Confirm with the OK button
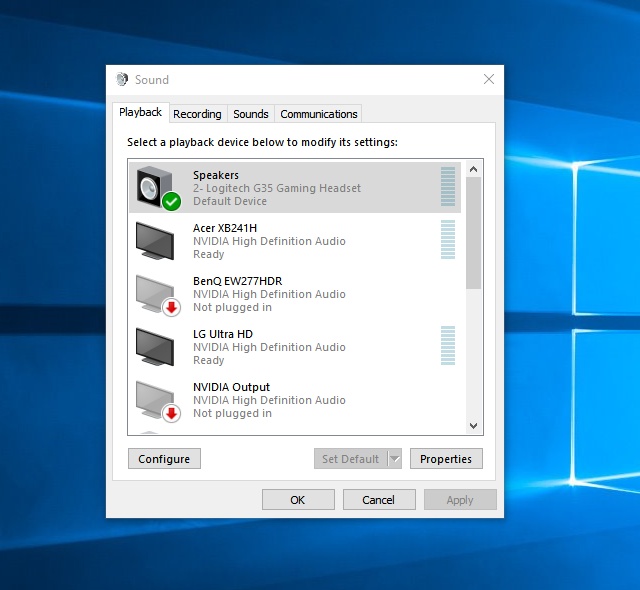The width and height of the screenshot is (640, 590). tap(298, 500)
